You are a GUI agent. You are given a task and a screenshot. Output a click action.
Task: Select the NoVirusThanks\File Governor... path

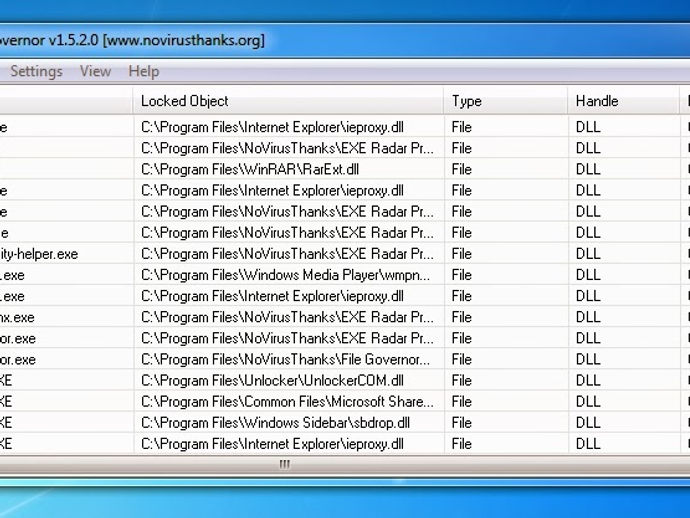[286, 360]
